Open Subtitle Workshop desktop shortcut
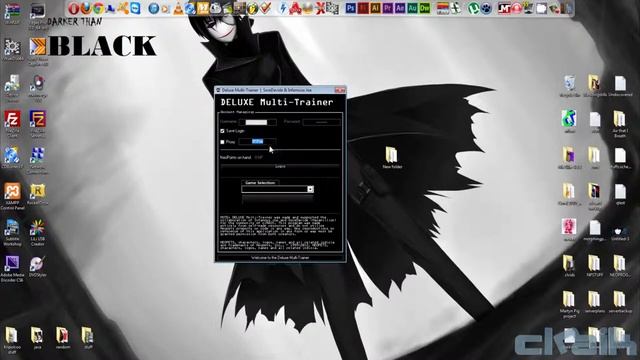640x360 pixels. 12,232
